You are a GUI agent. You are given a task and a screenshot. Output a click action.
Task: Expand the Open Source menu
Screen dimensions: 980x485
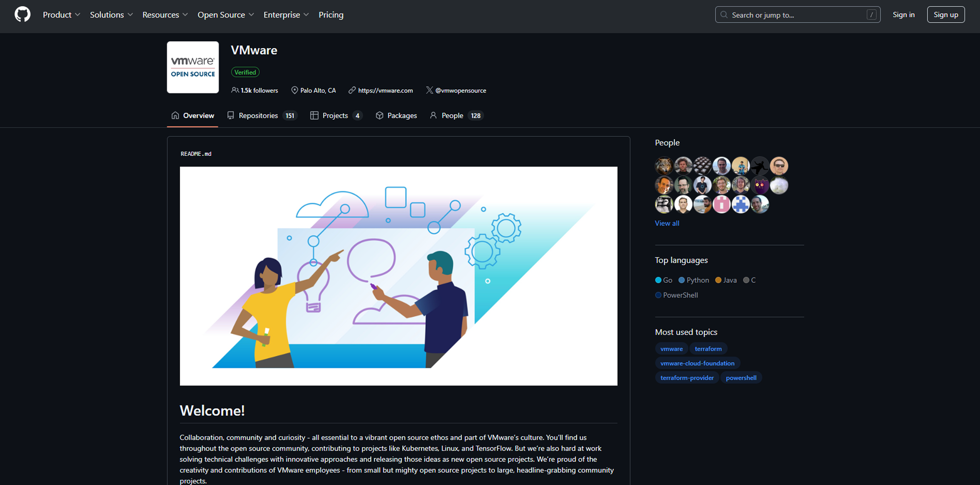(226, 14)
